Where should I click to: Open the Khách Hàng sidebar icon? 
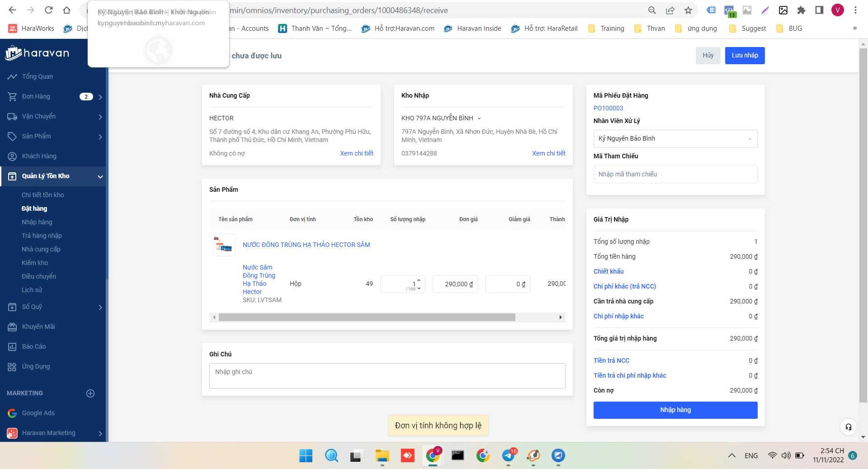(x=12, y=156)
